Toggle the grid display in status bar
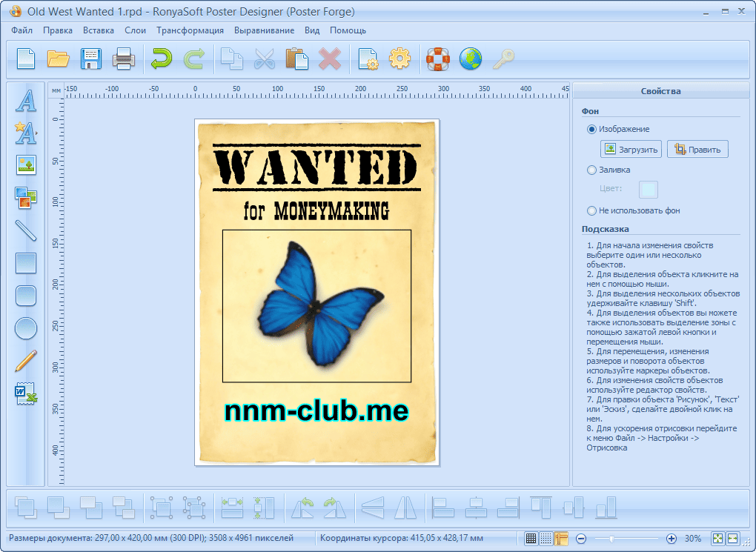The height and width of the screenshot is (552, 756). [x=531, y=539]
